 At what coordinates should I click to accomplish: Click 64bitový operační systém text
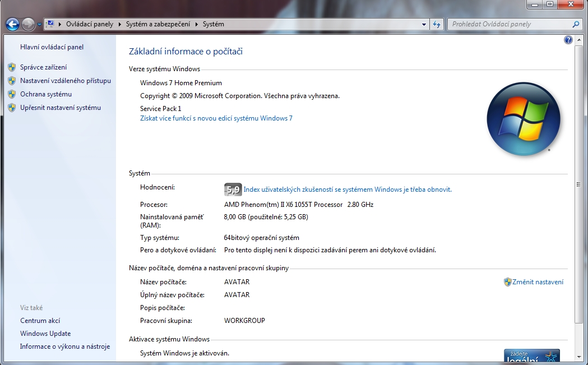pos(261,238)
